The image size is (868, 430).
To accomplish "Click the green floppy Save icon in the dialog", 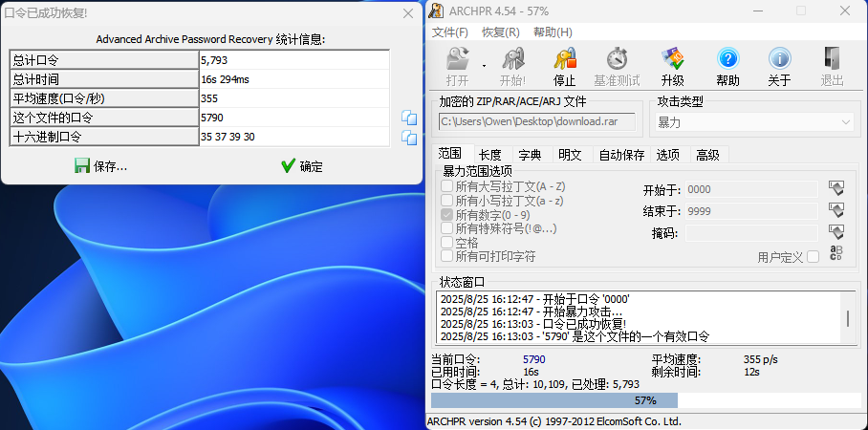I will pos(82,166).
